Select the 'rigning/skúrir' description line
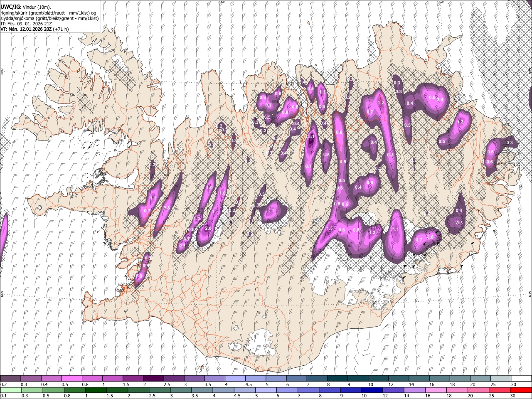532x399 pixels. [48, 13]
